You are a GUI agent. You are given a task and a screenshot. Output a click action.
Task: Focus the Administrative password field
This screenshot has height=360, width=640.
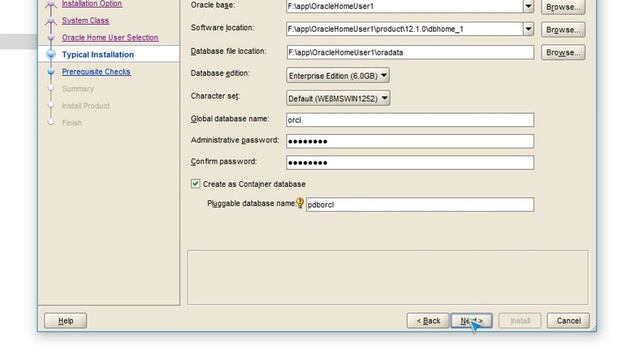(410, 141)
